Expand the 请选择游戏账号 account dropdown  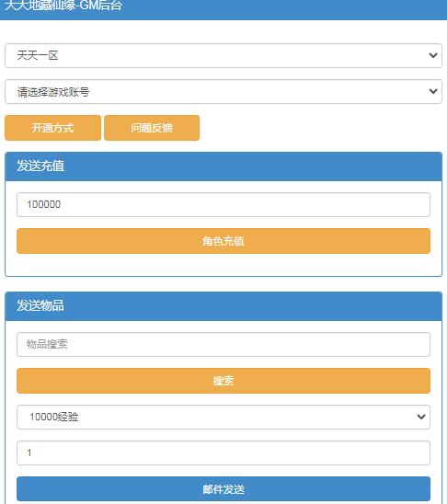(223, 92)
